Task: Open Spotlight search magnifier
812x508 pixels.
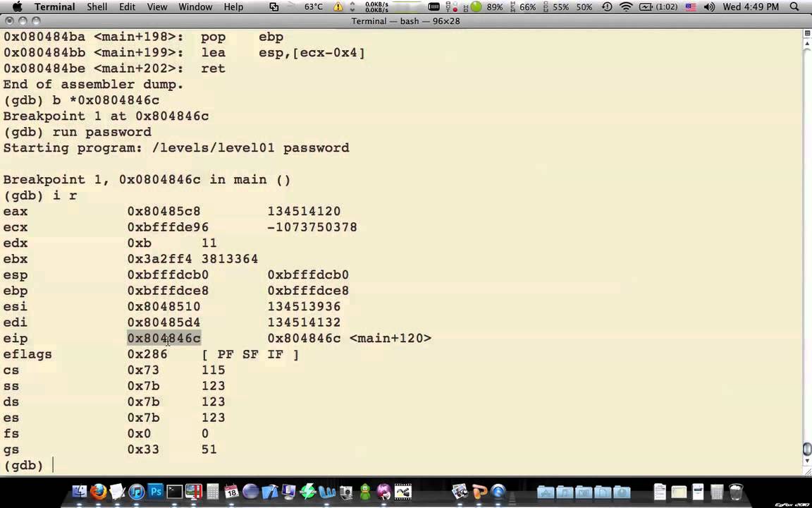Action: point(794,7)
